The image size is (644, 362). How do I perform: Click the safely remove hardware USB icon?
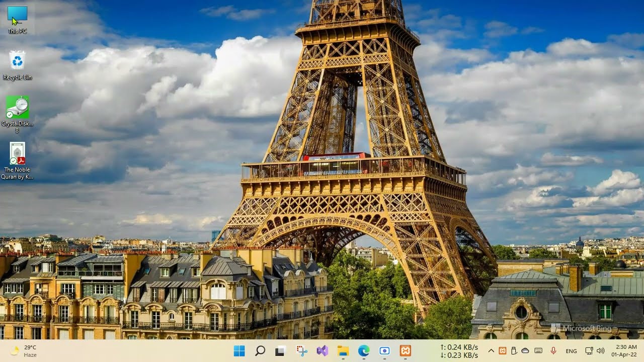(514, 351)
